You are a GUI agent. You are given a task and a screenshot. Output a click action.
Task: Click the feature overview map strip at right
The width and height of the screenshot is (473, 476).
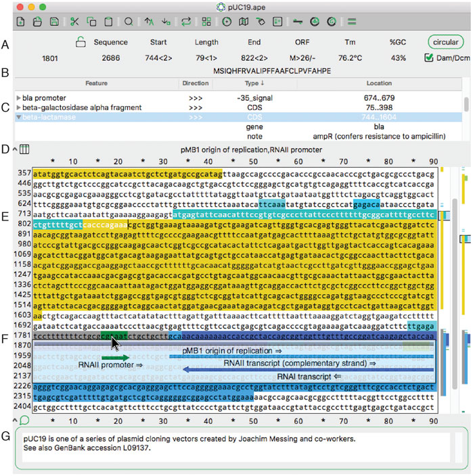pos(466,290)
